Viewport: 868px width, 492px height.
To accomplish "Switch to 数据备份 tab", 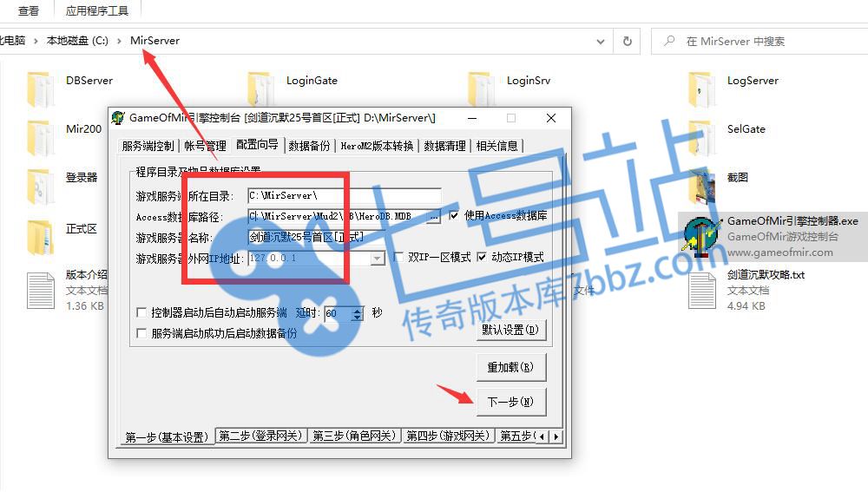I will pos(309,146).
